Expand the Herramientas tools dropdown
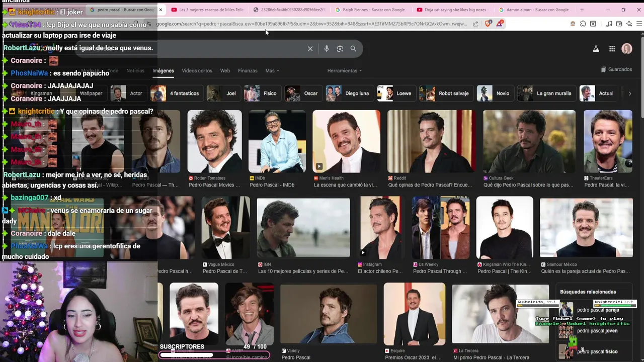The width and height of the screenshot is (644, 362). (x=345, y=71)
